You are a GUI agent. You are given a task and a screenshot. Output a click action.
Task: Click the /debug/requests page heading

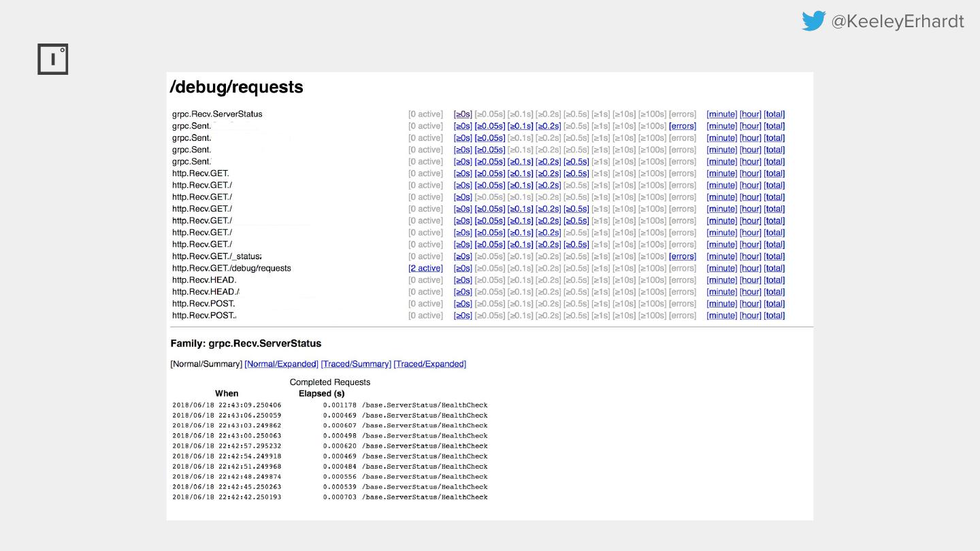(x=237, y=87)
